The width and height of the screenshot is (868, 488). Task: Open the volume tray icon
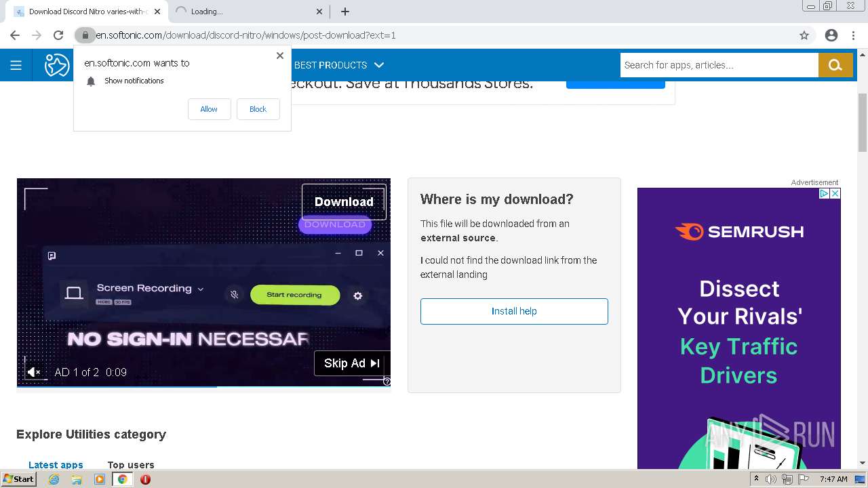(771, 479)
